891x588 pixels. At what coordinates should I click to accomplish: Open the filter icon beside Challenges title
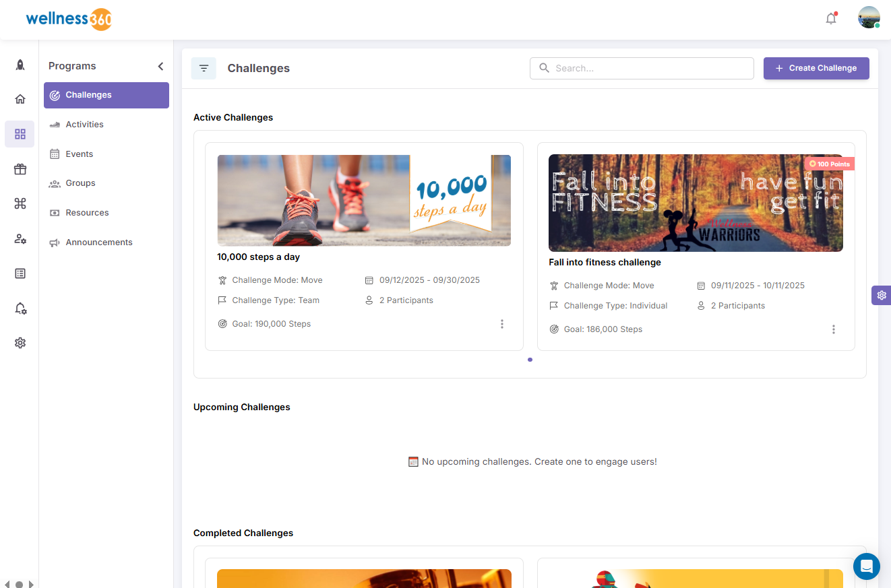pos(204,68)
